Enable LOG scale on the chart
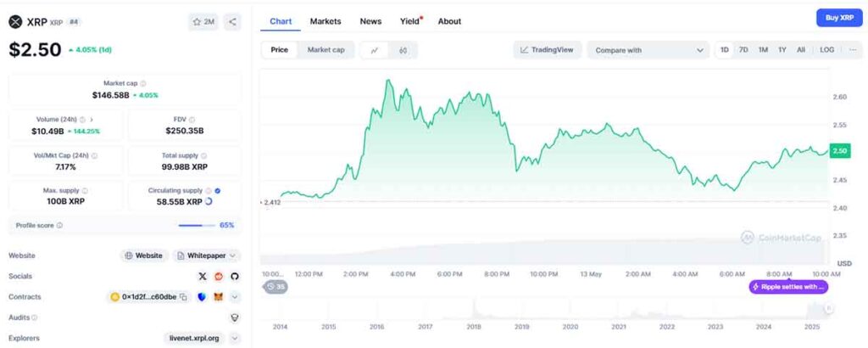Viewport: 868px width, 348px height. pyautogui.click(x=826, y=50)
